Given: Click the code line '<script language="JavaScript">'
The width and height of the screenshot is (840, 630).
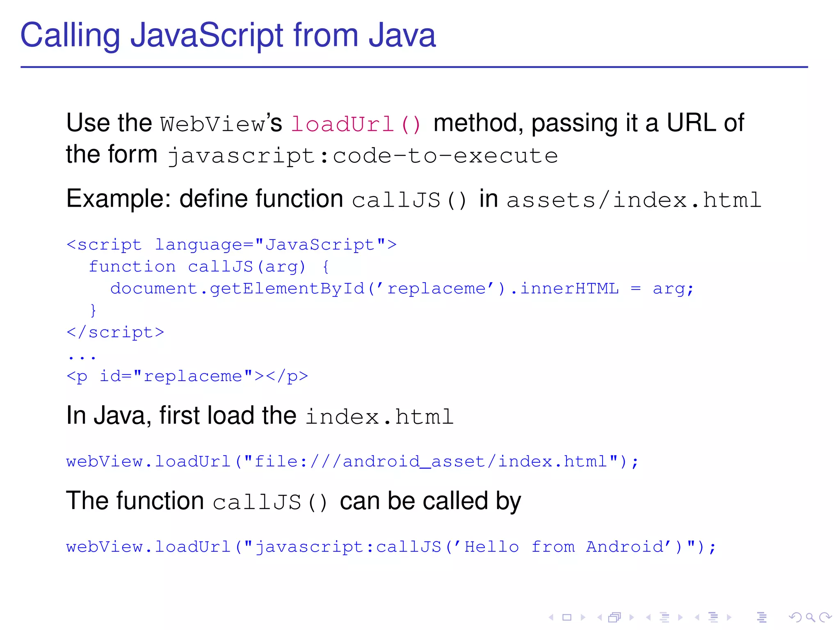Looking at the screenshot, I should pyautogui.click(x=232, y=245).
